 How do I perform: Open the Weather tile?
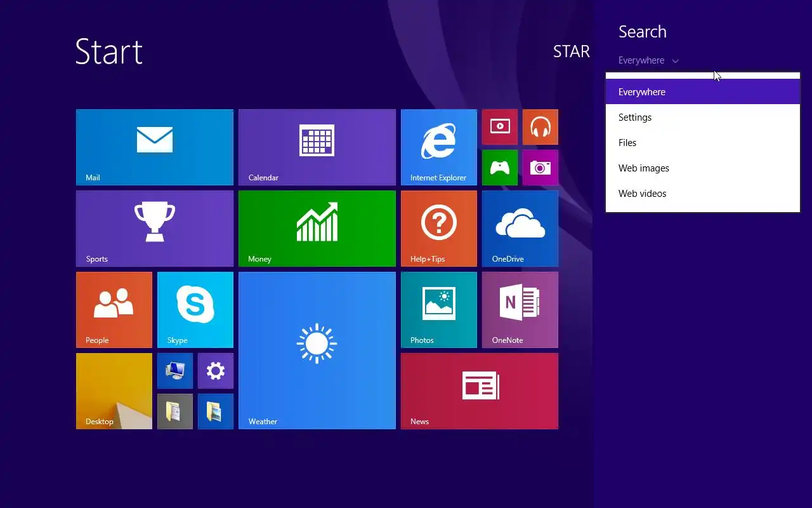click(x=317, y=351)
